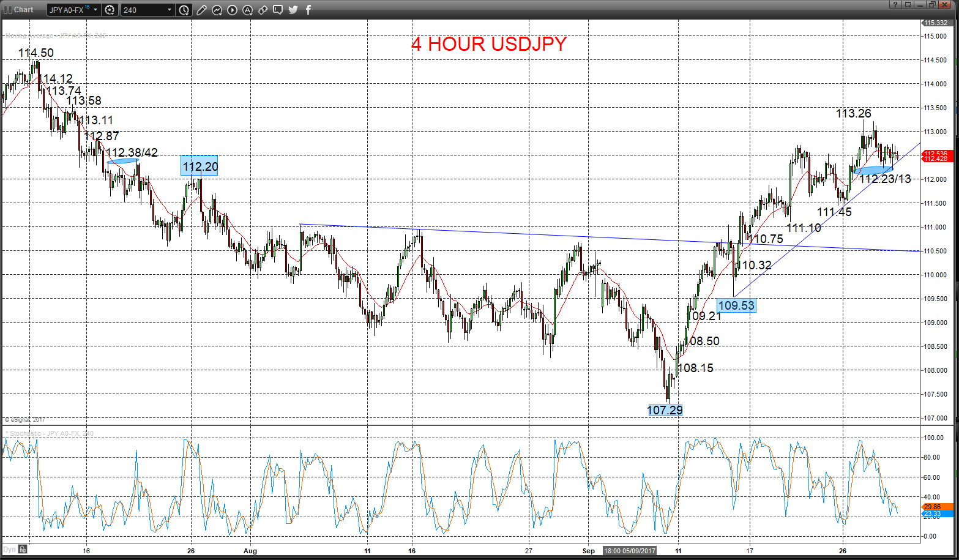The image size is (959, 560).
Task: Click the 4 HOUR USDJPY title text
Action: (488, 44)
